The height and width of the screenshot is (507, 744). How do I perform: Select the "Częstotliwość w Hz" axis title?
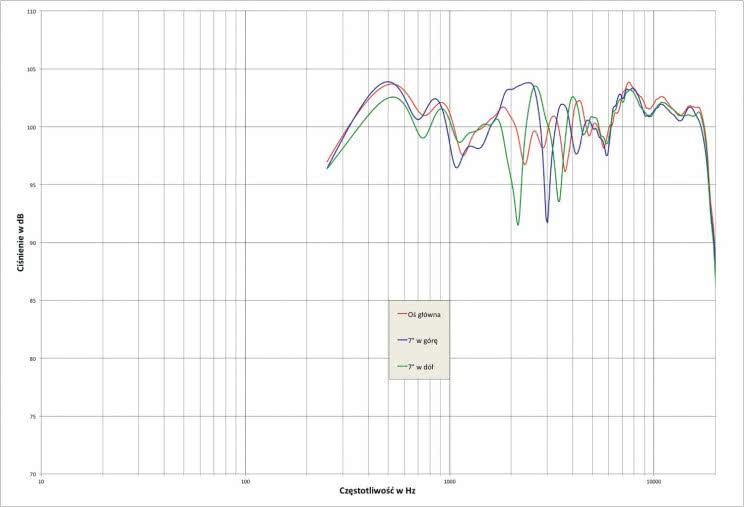[378, 492]
